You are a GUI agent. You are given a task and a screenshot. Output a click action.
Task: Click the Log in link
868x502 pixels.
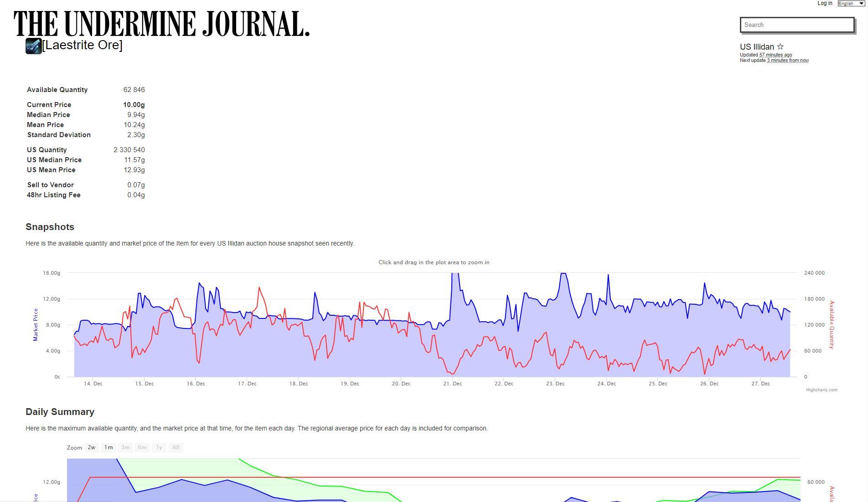pos(825,3)
